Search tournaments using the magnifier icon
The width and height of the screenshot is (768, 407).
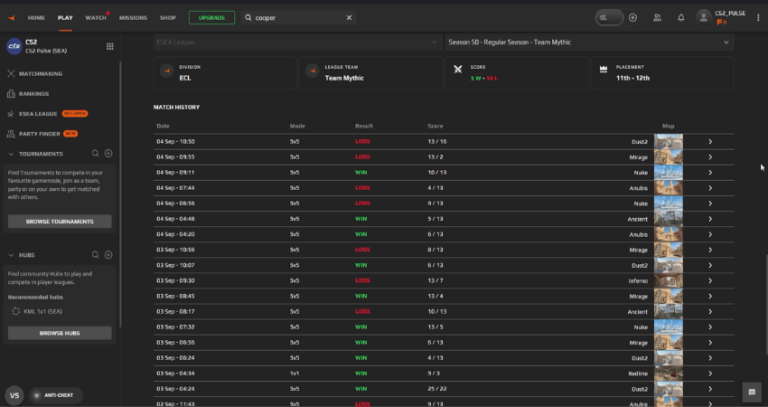(96, 154)
